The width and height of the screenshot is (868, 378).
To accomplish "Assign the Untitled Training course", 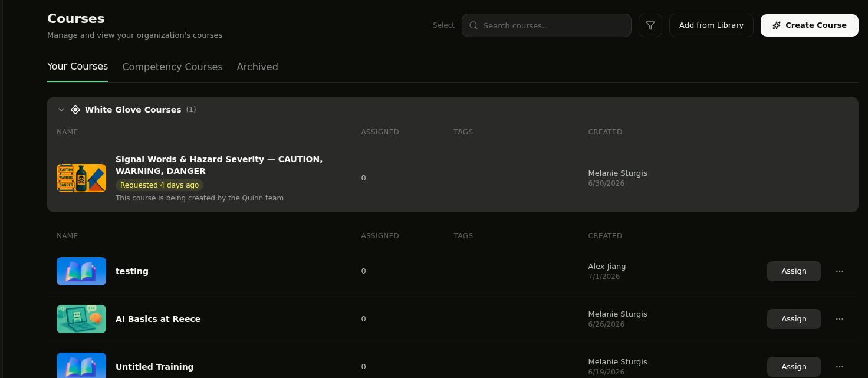I will coord(794,367).
